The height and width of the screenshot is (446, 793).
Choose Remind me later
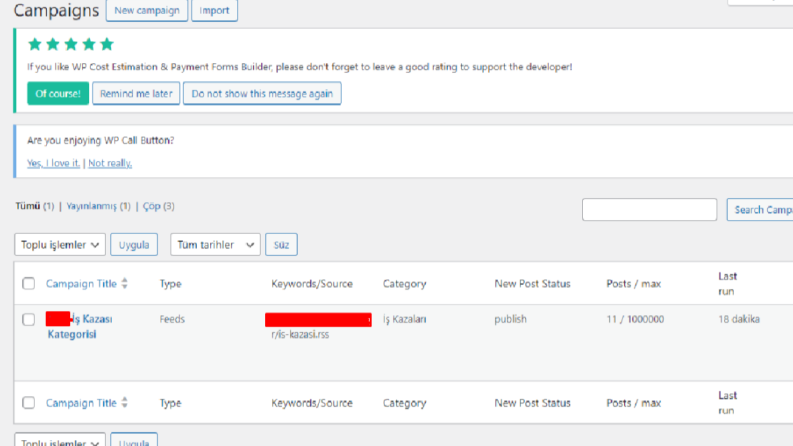(x=136, y=94)
